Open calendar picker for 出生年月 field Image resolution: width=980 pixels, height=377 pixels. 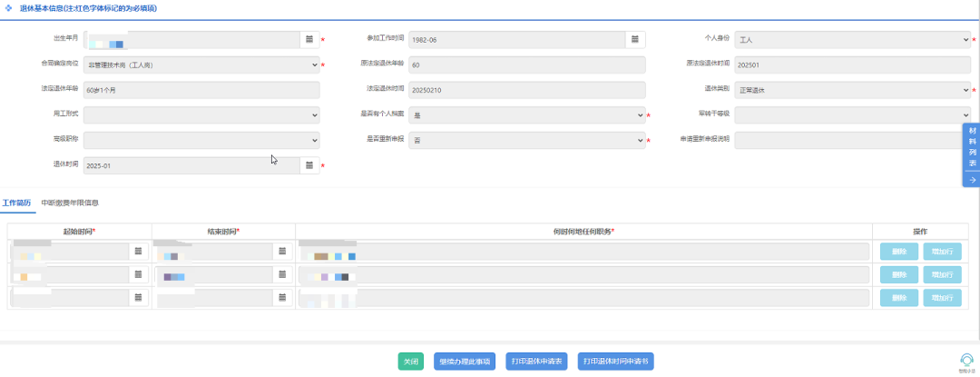(309, 40)
